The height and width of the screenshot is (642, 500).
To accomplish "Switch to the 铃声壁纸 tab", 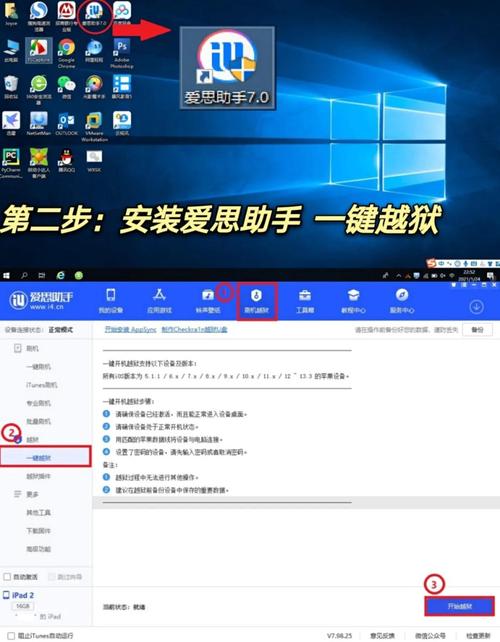I will tap(208, 301).
